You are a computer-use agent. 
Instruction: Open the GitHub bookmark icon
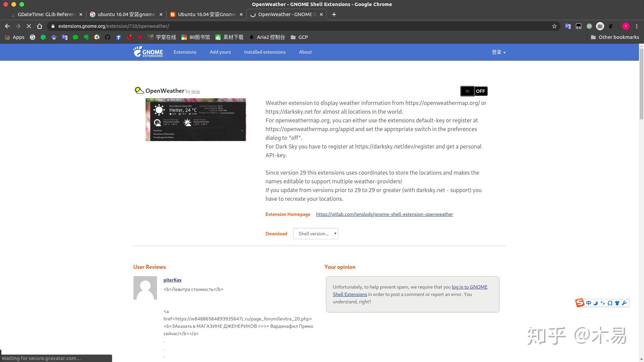coord(108,37)
